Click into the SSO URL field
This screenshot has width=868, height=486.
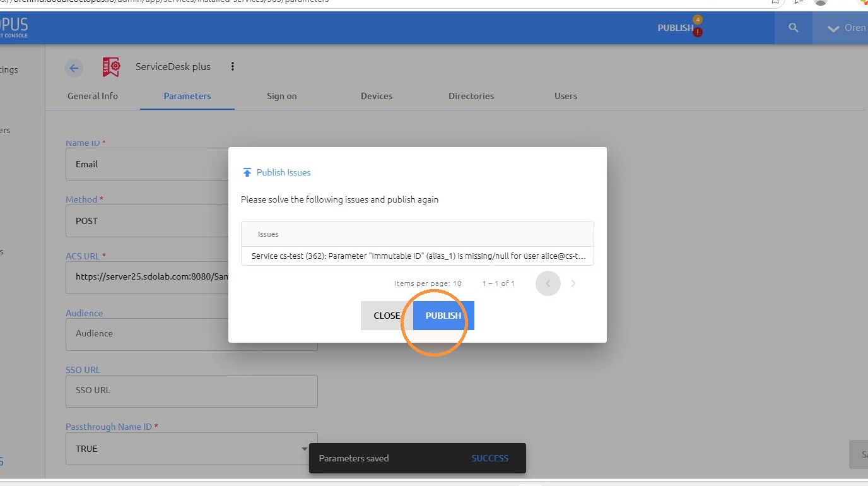tap(192, 391)
